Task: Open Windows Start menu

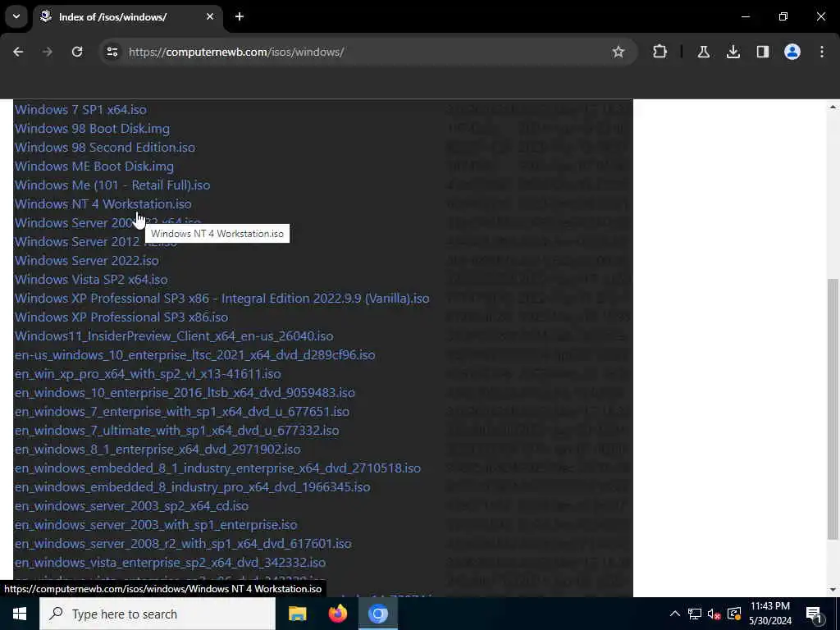Action: 20,614
